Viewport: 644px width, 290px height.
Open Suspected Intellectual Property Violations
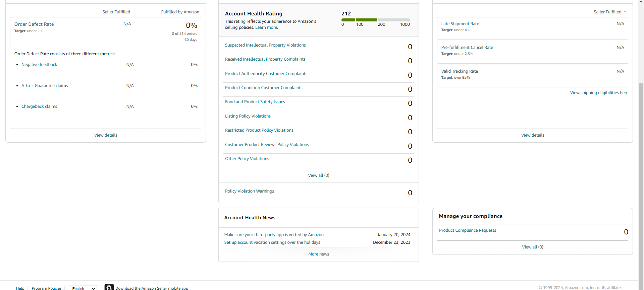[x=265, y=45]
